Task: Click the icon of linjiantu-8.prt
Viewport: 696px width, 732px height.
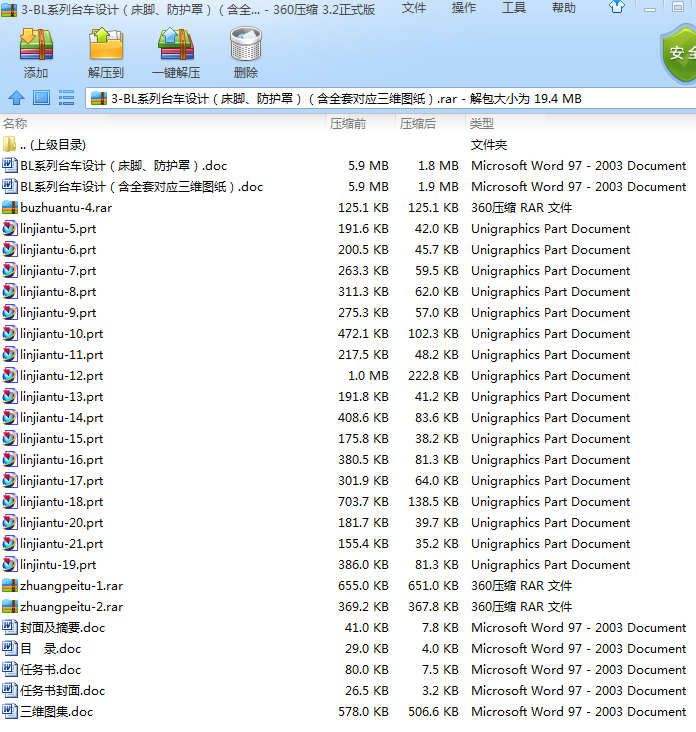Action: tap(10, 292)
